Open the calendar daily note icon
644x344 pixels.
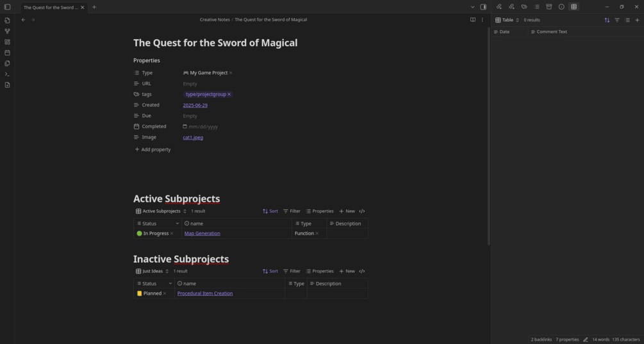[7, 53]
